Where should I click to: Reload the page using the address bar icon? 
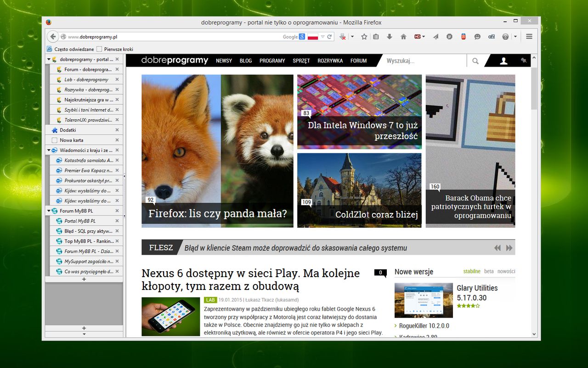(x=330, y=36)
